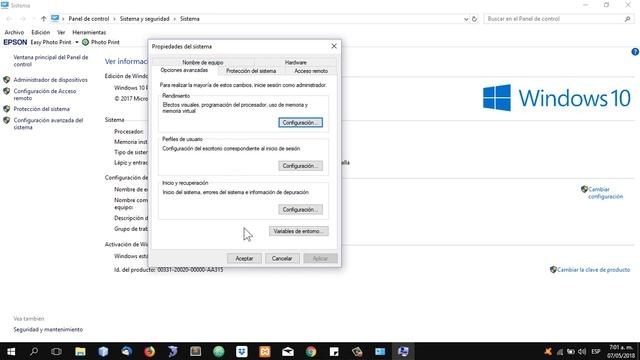Click the computer icon in address bar
Screen dimensions: 640x360
[x=55, y=18]
